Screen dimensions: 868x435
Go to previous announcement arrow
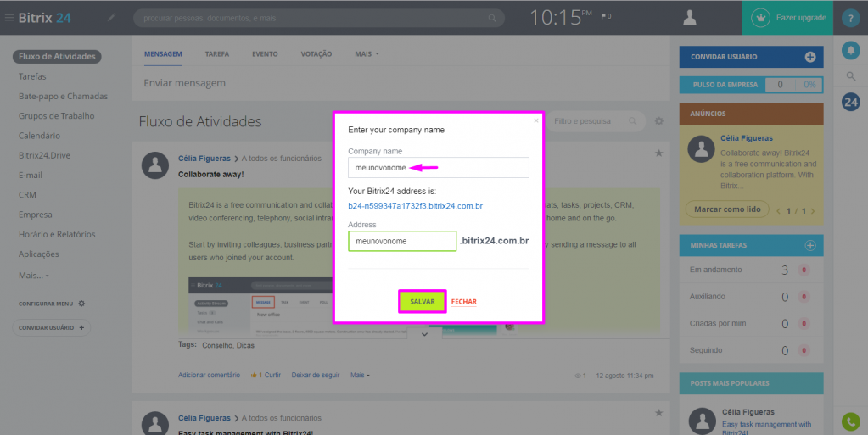(778, 211)
